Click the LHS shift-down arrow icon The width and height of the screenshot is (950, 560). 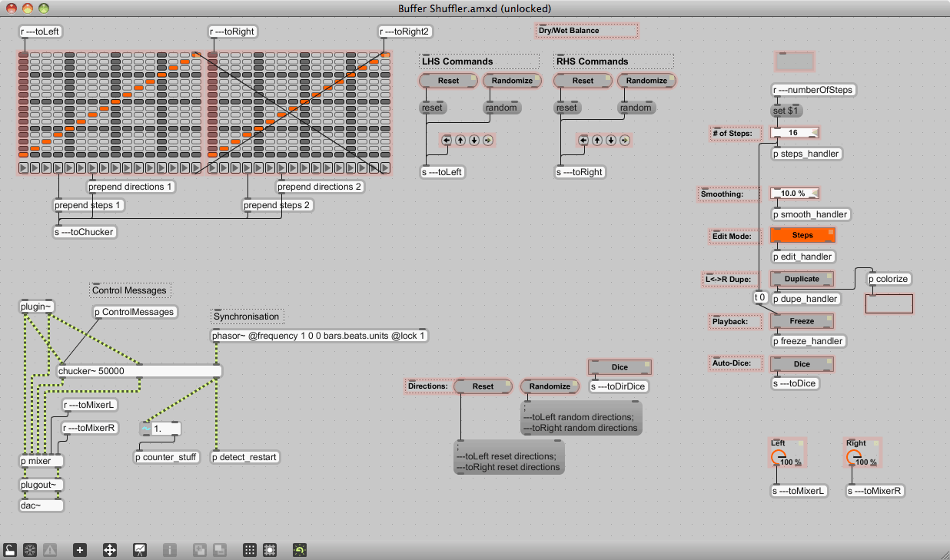pos(473,140)
